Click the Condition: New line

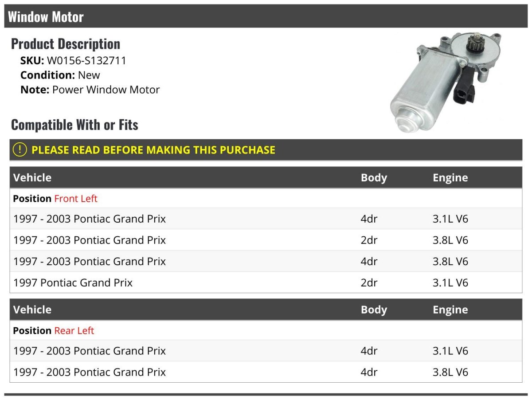60,75
